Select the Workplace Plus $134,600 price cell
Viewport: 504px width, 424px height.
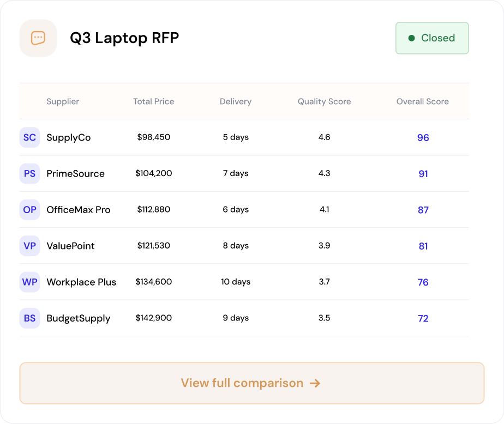click(154, 282)
